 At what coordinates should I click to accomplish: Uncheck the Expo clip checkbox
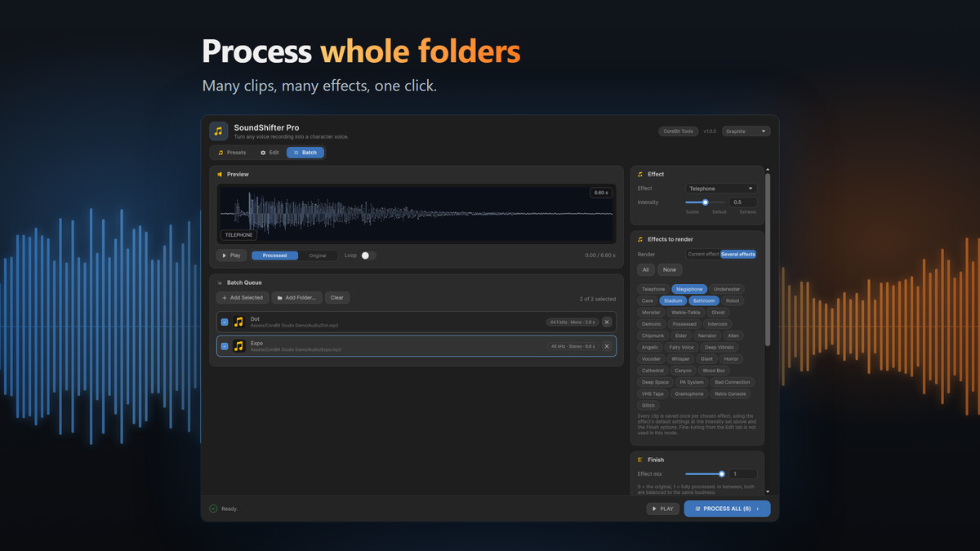pos(225,346)
